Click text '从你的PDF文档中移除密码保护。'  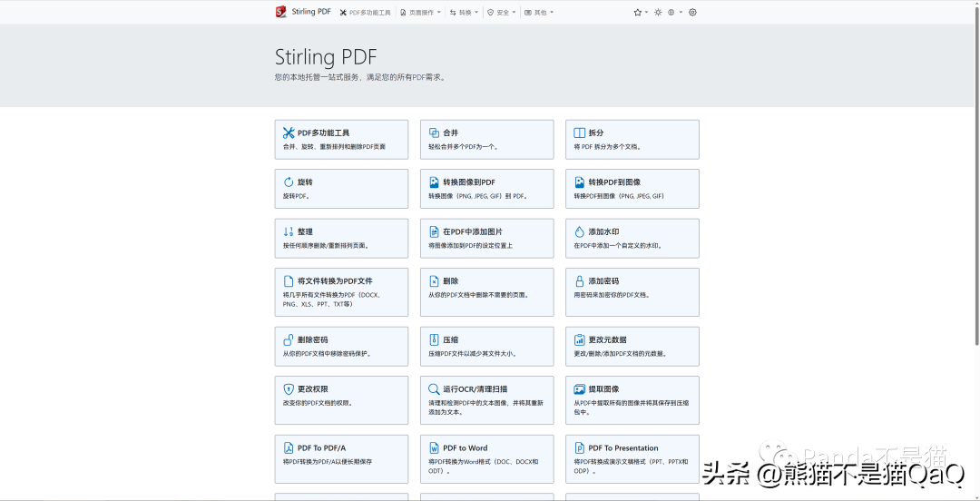coord(327,354)
